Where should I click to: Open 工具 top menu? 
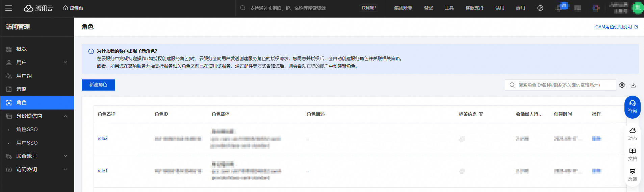(449, 8)
